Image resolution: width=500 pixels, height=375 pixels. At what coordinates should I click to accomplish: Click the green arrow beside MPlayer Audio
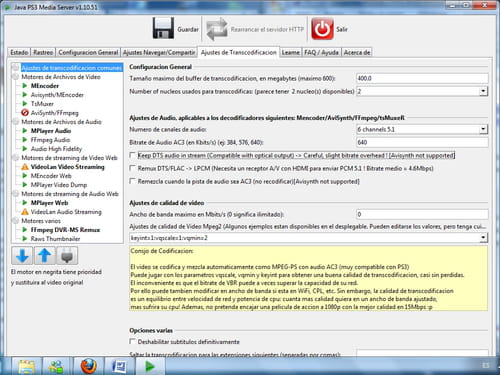click(25, 131)
